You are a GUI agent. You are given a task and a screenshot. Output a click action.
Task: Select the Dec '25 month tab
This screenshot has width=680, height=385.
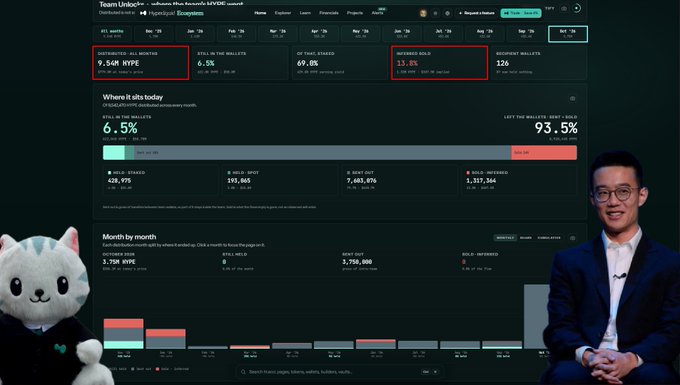154,34
